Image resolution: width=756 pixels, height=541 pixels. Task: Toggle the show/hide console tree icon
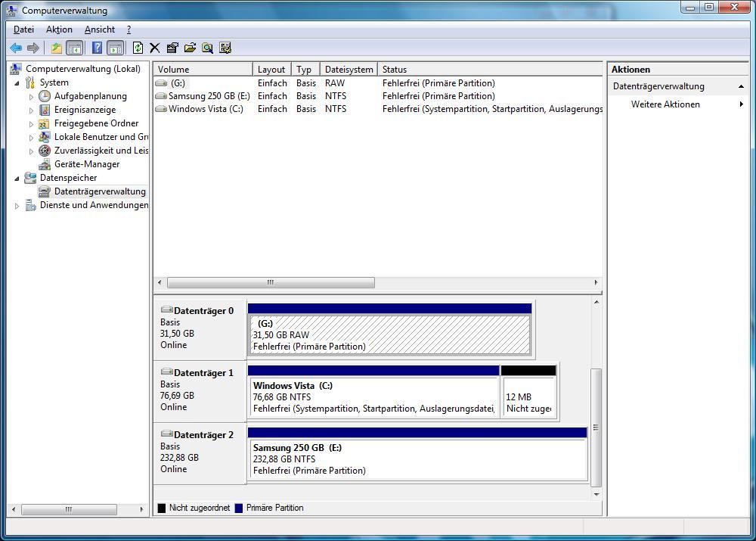pos(75,48)
